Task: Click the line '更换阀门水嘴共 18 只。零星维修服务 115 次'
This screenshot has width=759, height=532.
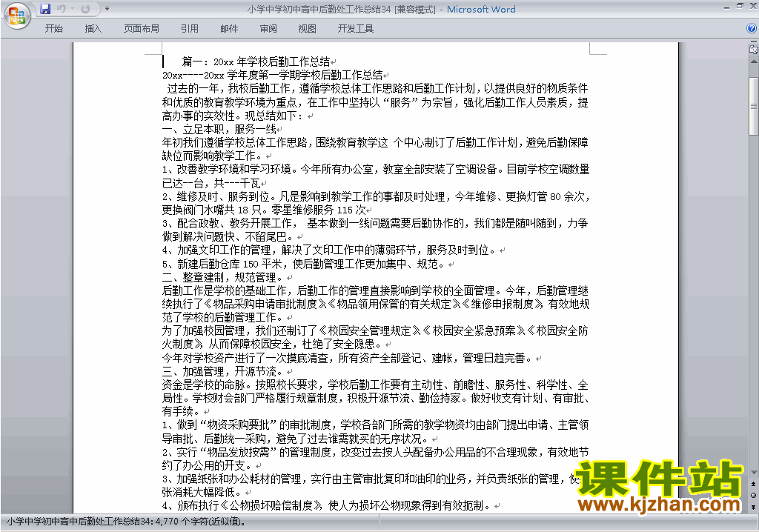Action: [264, 210]
